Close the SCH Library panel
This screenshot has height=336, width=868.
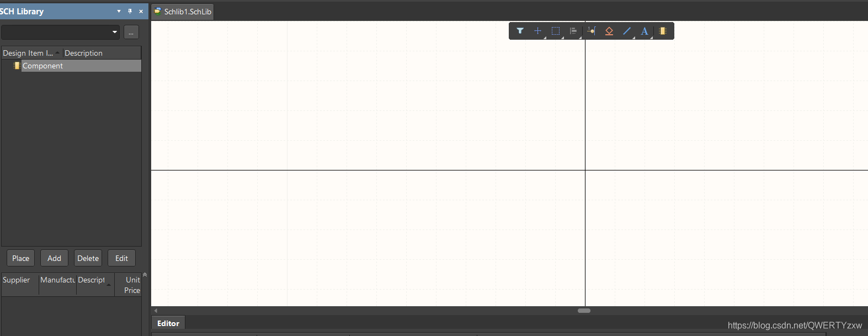[141, 11]
